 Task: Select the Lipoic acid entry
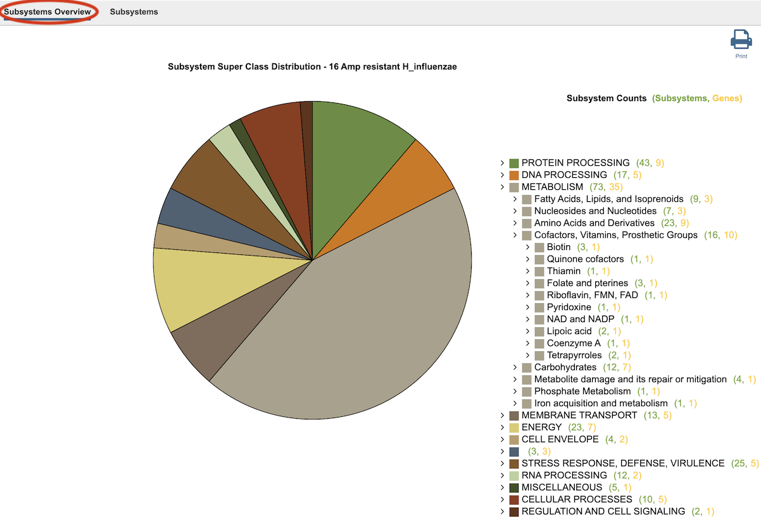pos(569,331)
